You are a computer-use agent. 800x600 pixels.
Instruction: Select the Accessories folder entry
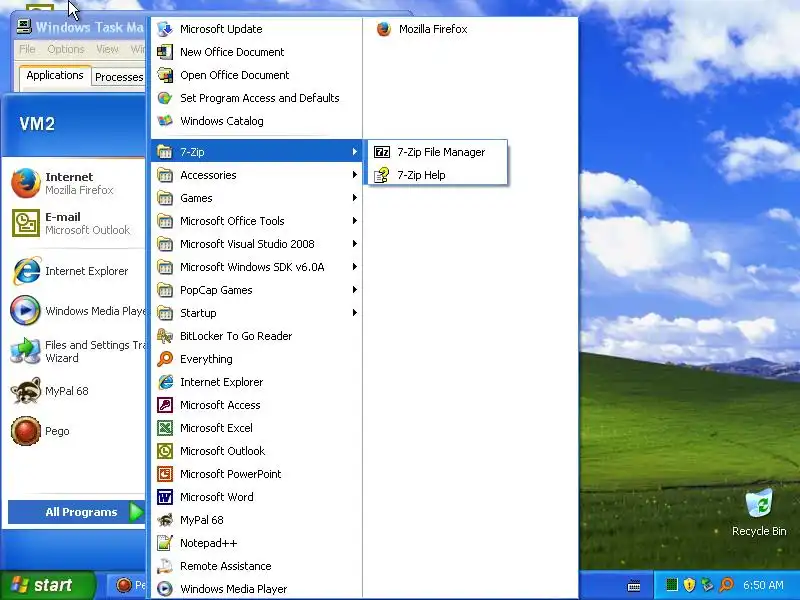257,175
